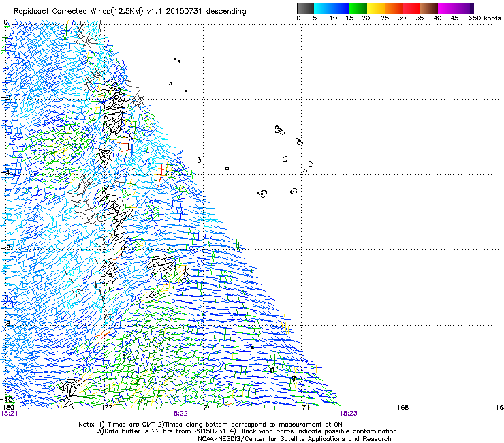Click the Rapidscat Corrected Winds title text
Image resolution: width=504 pixels, height=443 pixels.
[130, 12]
